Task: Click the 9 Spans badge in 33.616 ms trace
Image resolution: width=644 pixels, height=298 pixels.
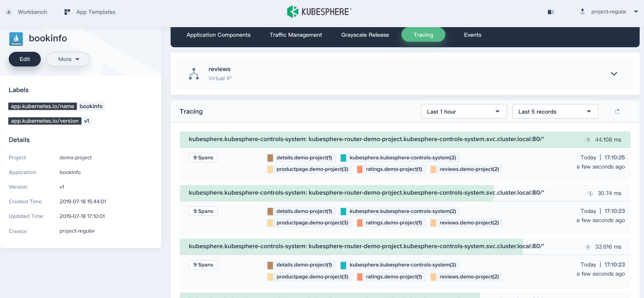Action: [203, 265]
